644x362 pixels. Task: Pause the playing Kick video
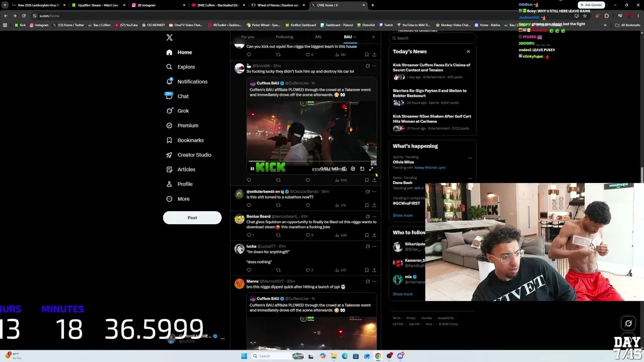(x=252, y=169)
